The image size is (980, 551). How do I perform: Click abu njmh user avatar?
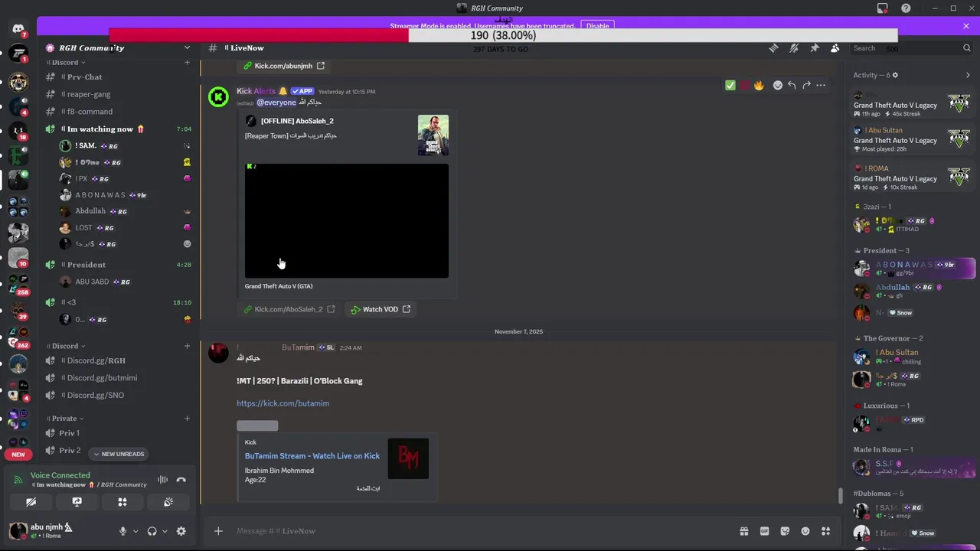[18, 530]
